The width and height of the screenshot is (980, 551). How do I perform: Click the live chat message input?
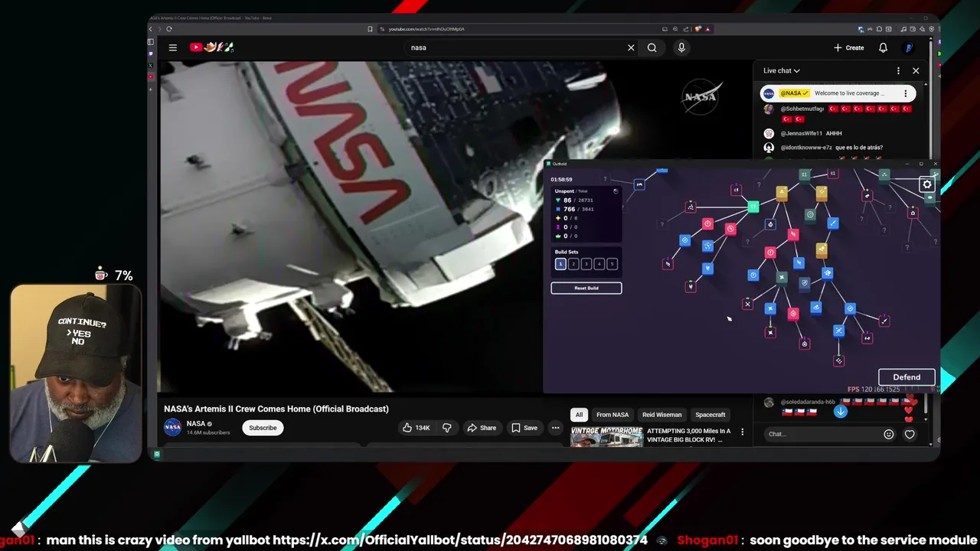tap(823, 434)
